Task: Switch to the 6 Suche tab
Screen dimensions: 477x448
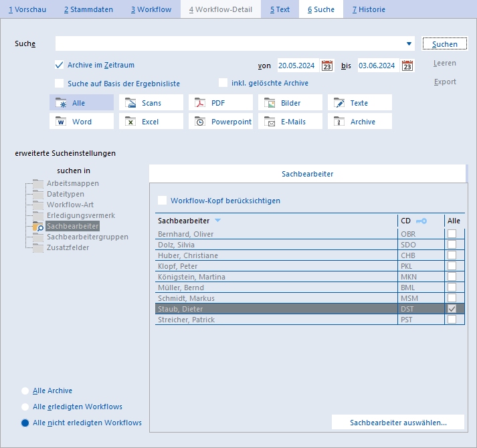Action: click(x=321, y=9)
